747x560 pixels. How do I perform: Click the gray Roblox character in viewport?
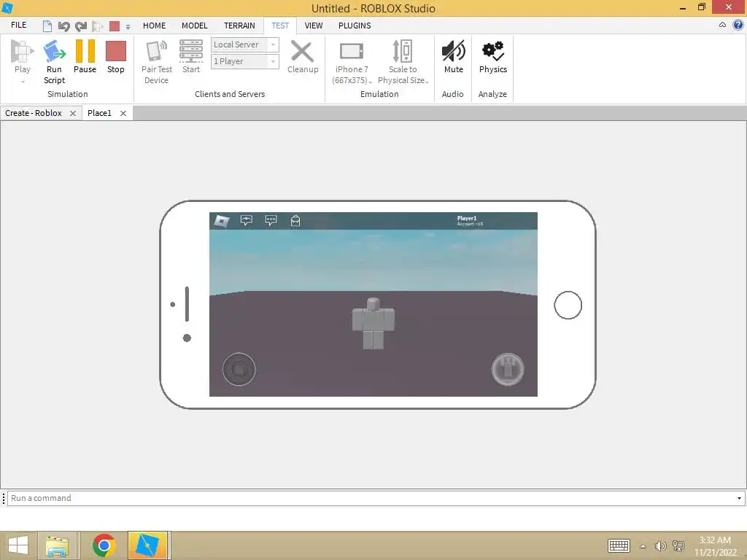click(373, 324)
